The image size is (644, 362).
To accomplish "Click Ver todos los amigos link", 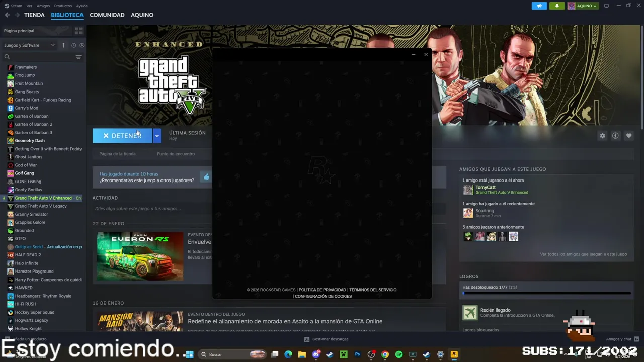I will pyautogui.click(x=584, y=254).
